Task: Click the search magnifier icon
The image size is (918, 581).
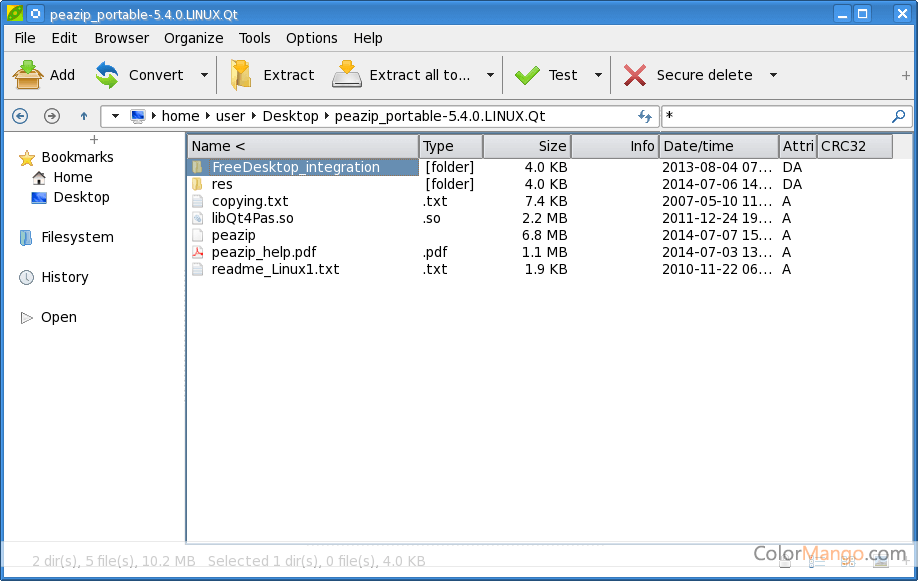Action: 898,116
